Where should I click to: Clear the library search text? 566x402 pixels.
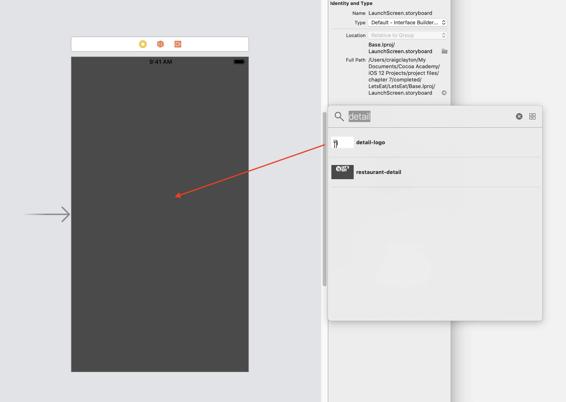pos(519,116)
